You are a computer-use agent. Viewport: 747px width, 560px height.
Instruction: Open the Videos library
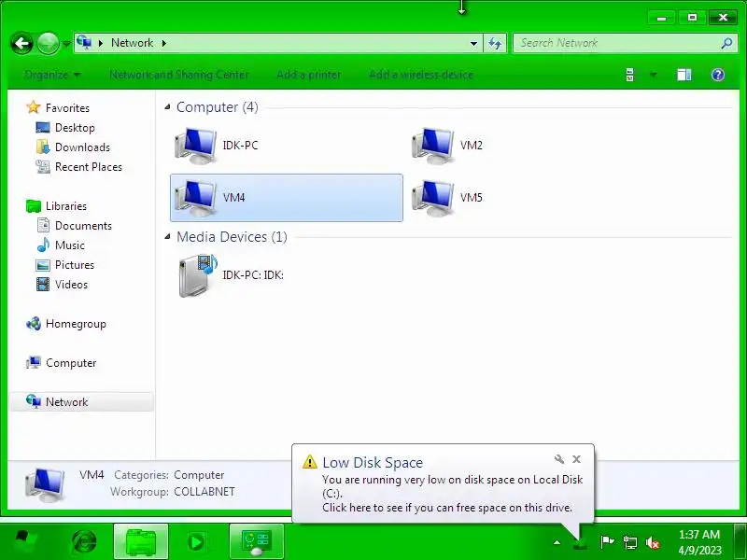[71, 285]
